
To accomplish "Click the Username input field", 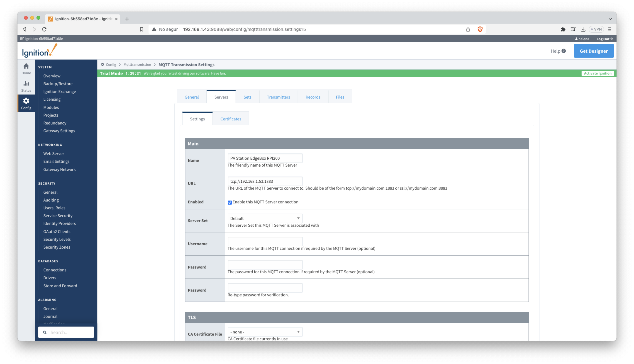I will pos(265,242).
